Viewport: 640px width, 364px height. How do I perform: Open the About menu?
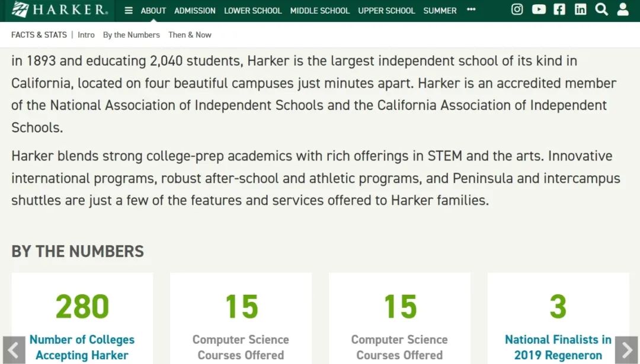pyautogui.click(x=153, y=11)
